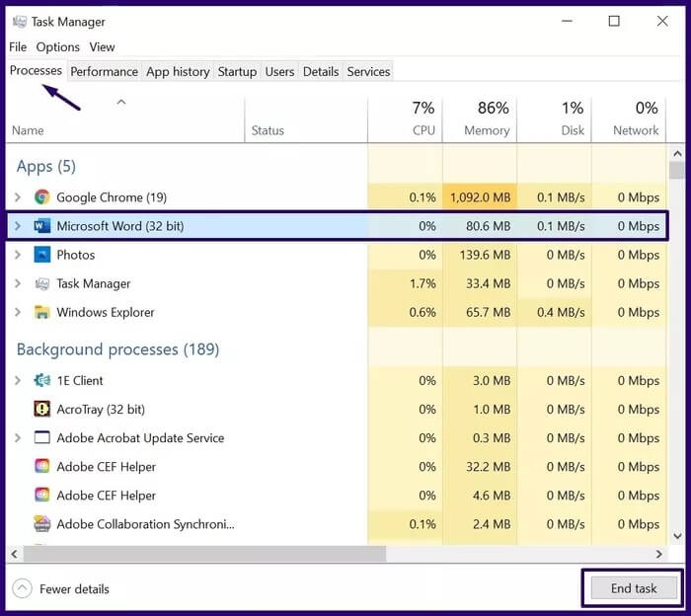
Task: Click the Microsoft Word app icon
Action: click(41, 226)
